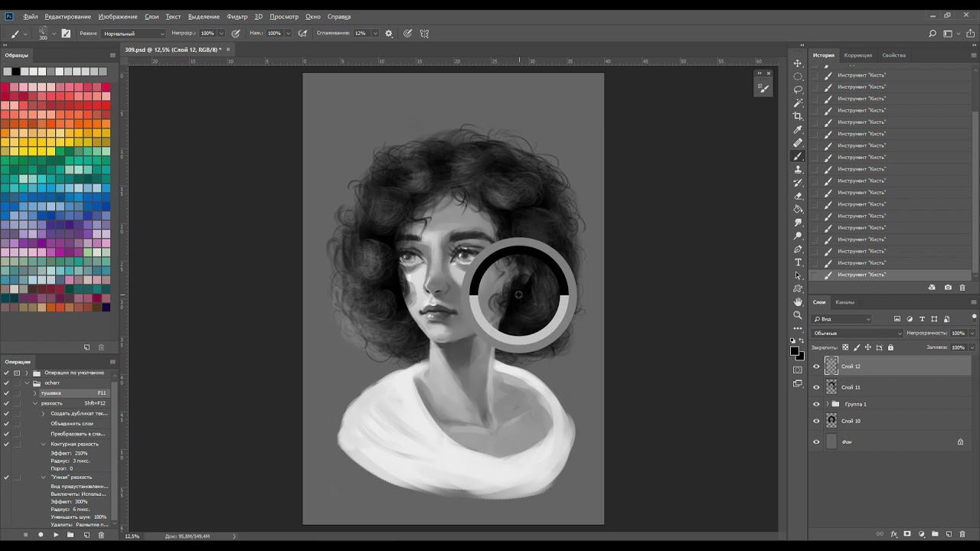
Task: Switch to the Коррекция panel tab
Action: click(x=857, y=55)
